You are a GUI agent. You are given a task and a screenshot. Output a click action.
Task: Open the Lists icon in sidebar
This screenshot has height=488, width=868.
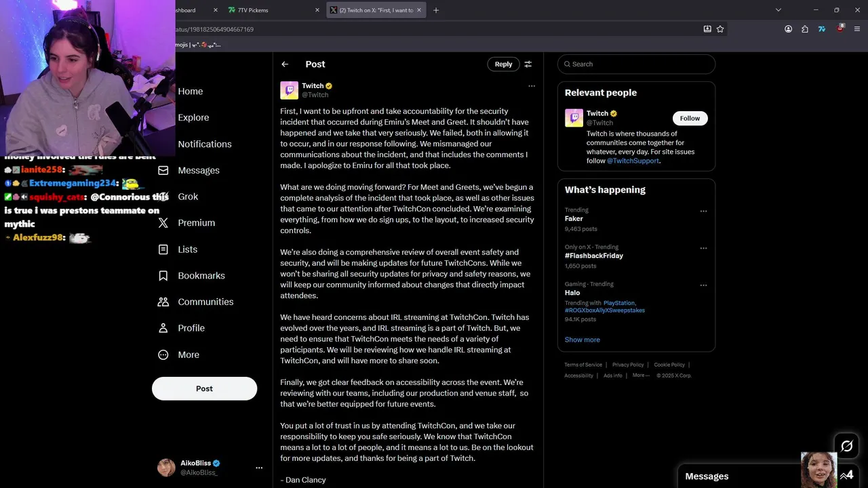[x=163, y=249]
